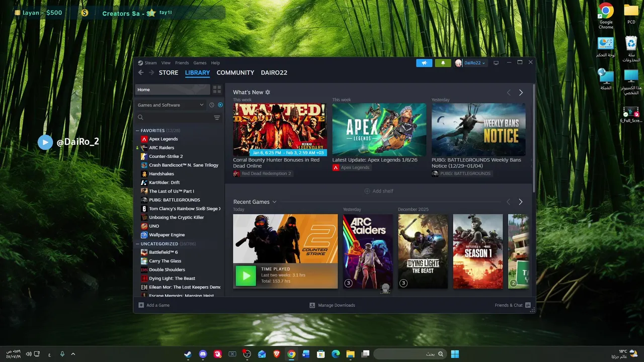Go to previous Recent Games with left arrow
The image size is (644, 362).
(508, 202)
